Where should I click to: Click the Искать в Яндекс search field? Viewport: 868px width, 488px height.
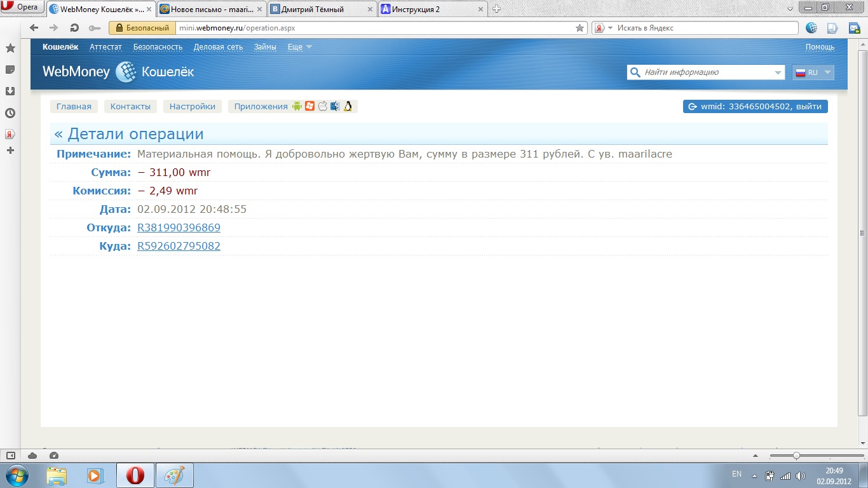click(x=705, y=28)
